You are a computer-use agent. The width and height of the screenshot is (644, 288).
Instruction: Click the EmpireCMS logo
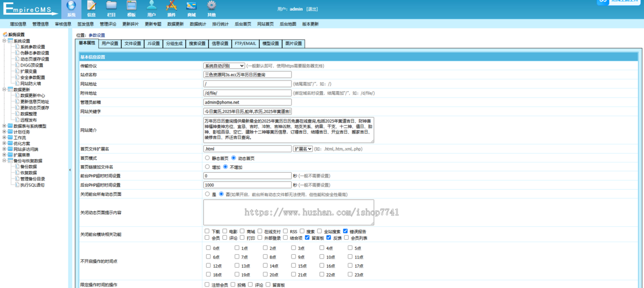coord(30,8)
